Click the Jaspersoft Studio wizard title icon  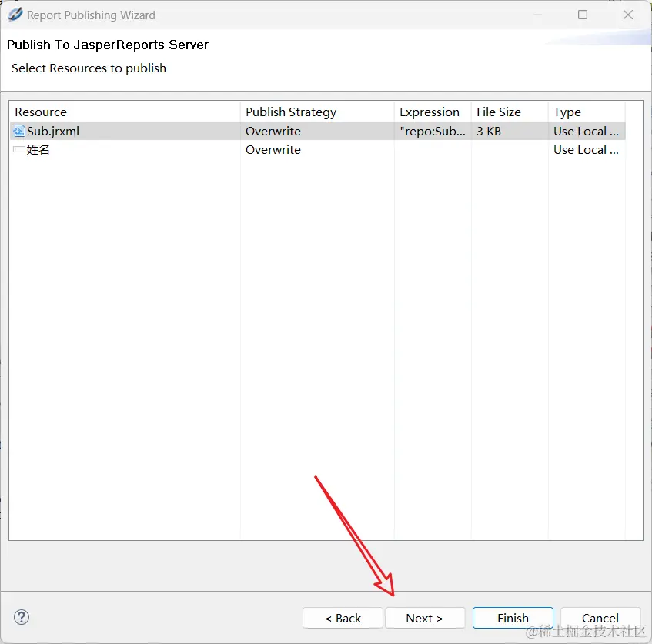[x=15, y=15]
